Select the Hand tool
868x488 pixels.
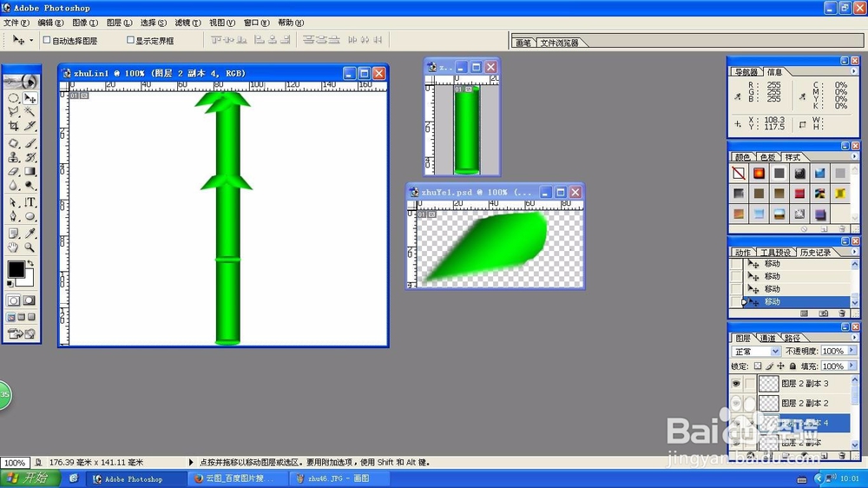point(14,247)
